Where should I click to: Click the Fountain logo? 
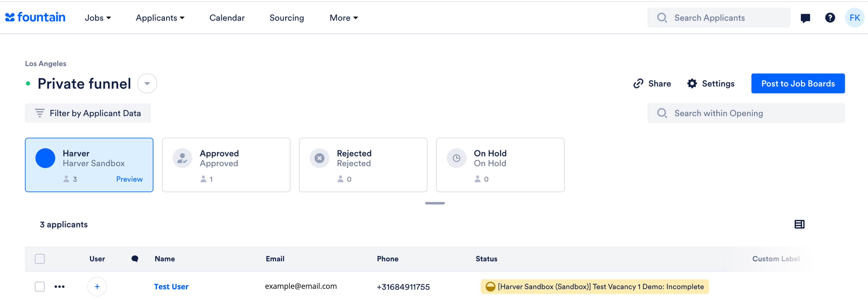[35, 17]
